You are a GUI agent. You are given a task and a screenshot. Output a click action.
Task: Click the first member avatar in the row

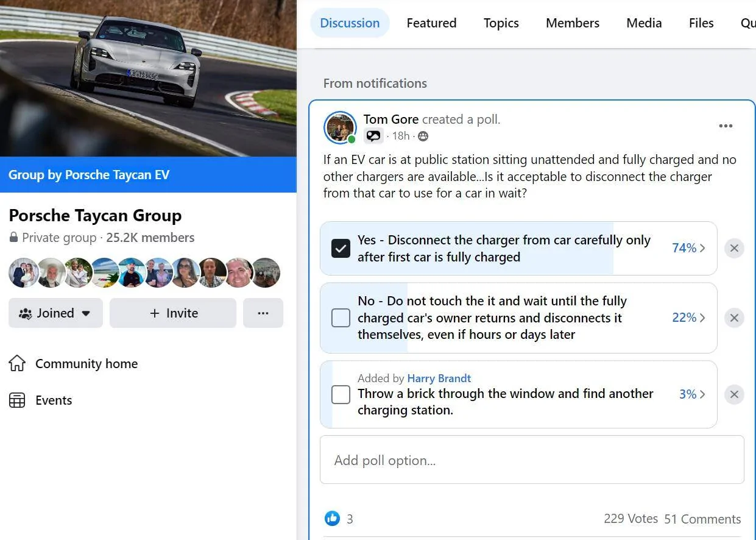(23, 272)
